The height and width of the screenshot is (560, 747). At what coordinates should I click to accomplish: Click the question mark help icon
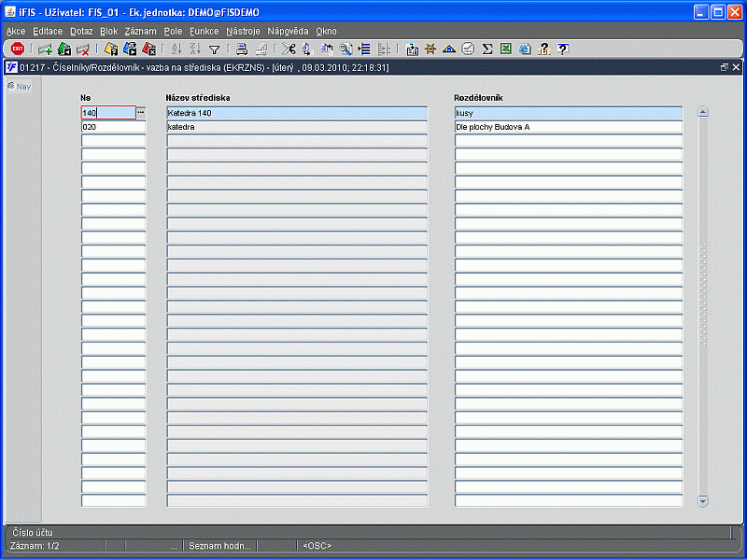(x=563, y=49)
